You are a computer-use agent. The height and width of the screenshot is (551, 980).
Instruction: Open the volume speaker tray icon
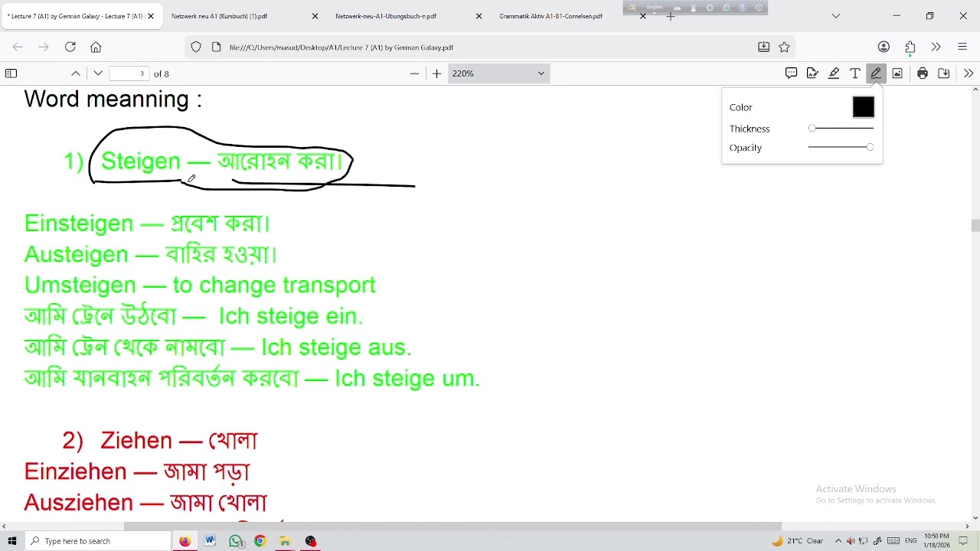coord(851,541)
